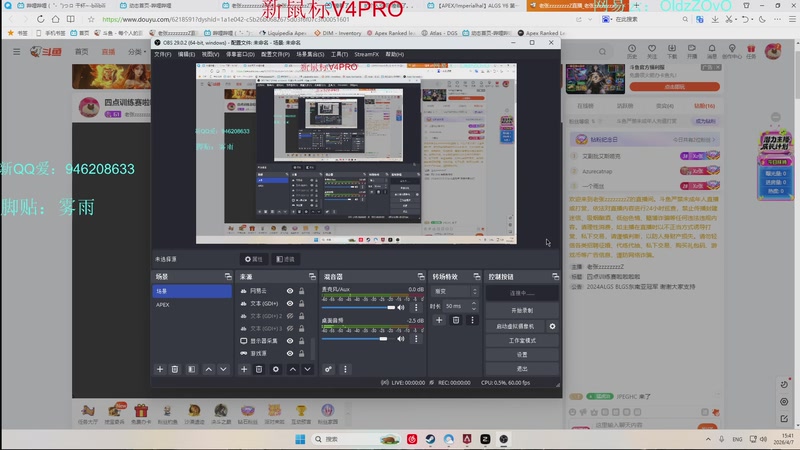Undock the 控制按钮 (Controls) panel with its pop-out icon
The width and height of the screenshot is (800, 450).
click(555, 277)
